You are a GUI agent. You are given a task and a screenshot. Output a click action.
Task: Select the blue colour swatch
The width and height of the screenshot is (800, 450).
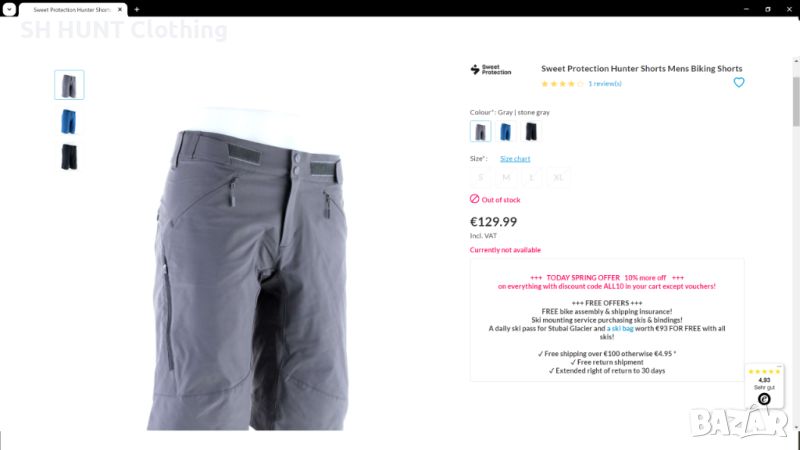click(505, 131)
